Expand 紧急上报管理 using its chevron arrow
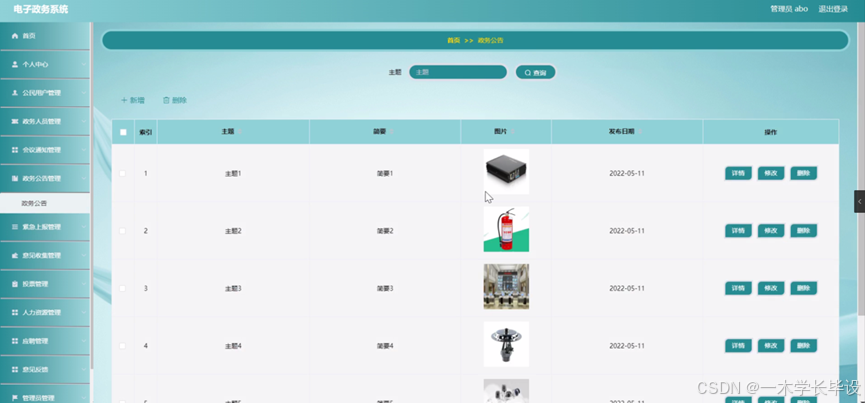Image resolution: width=865 pixels, height=403 pixels. [x=83, y=227]
